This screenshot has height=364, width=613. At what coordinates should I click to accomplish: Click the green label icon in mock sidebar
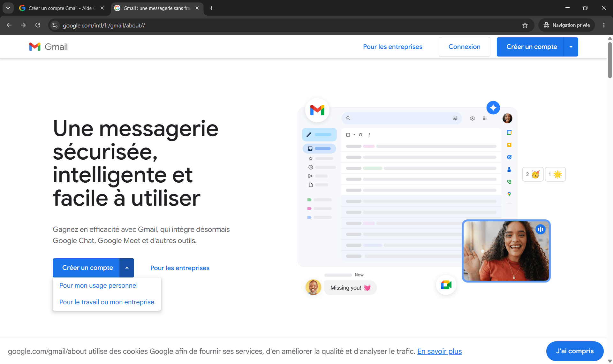click(x=309, y=200)
